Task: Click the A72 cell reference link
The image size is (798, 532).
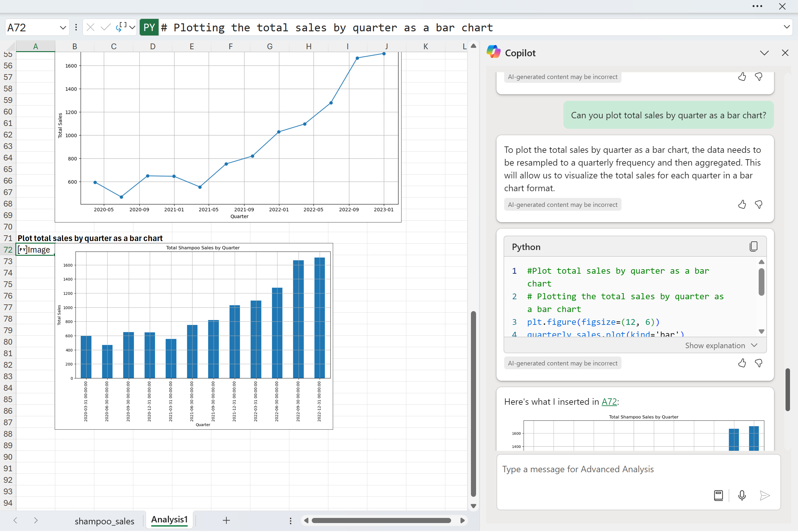Action: click(x=609, y=402)
